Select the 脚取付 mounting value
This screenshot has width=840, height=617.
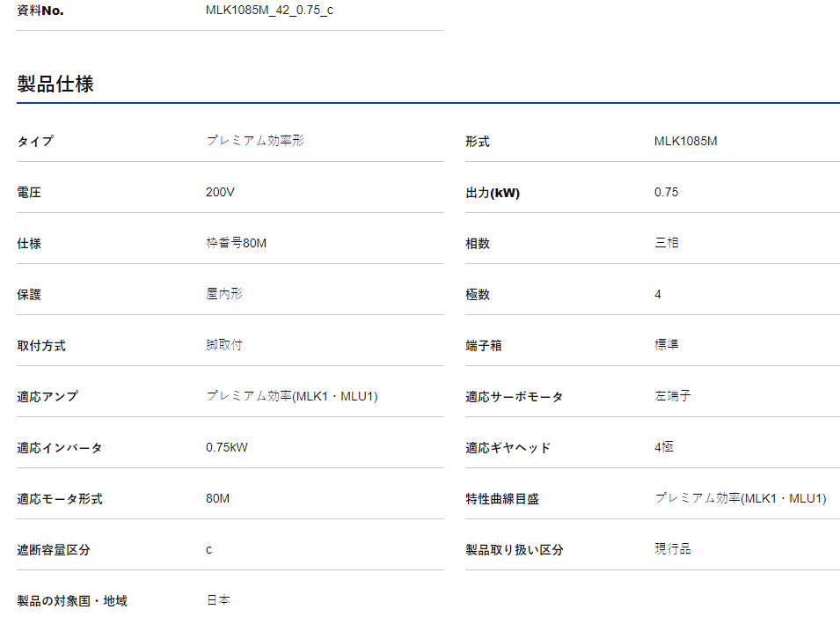point(224,345)
